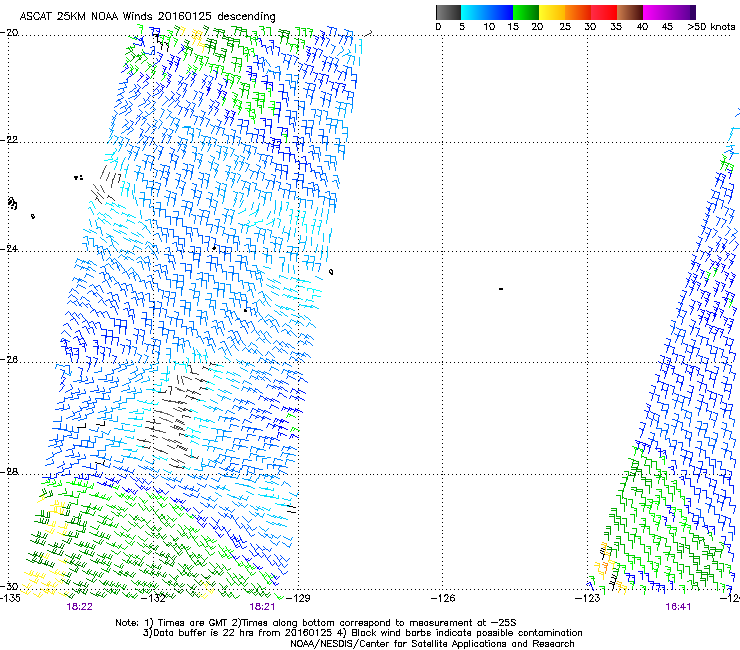Select the red 30-35 knots legend segment
Viewport: 740px width, 650px height.
[x=604, y=12]
